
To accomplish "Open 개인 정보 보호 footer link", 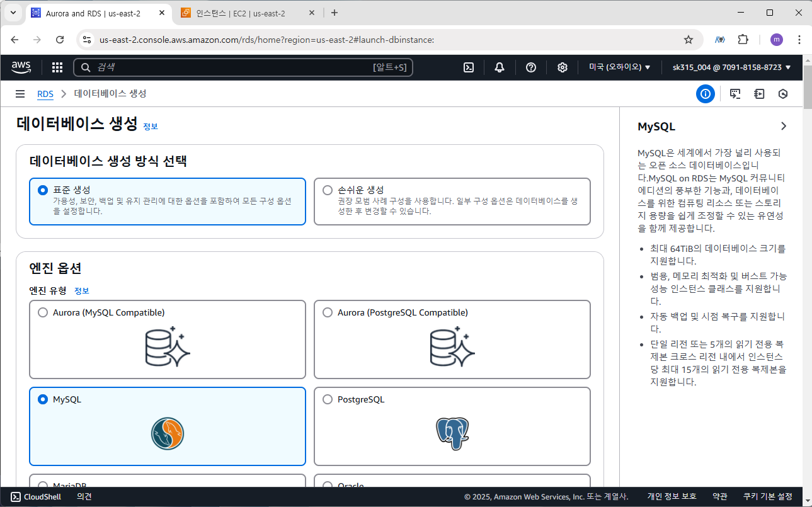I will 672,497.
